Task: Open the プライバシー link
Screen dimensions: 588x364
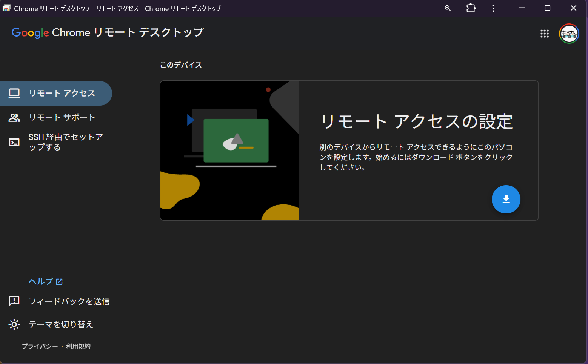Action: [x=40, y=346]
